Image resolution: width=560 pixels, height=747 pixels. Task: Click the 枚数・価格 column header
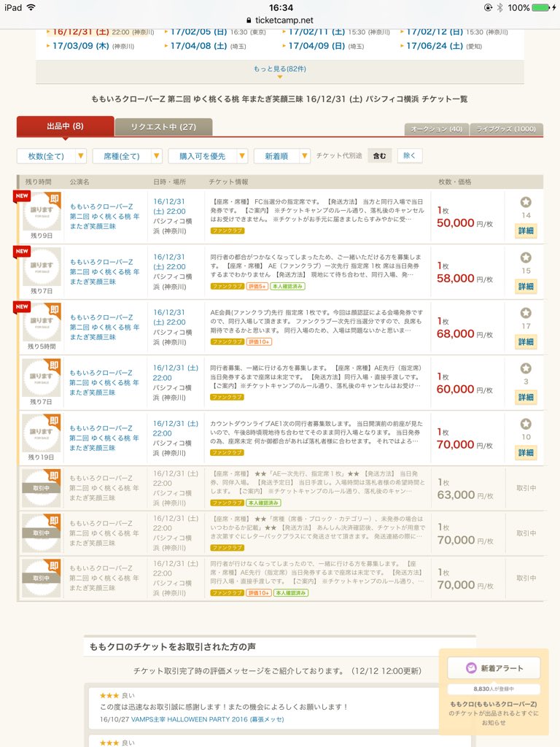click(x=455, y=182)
